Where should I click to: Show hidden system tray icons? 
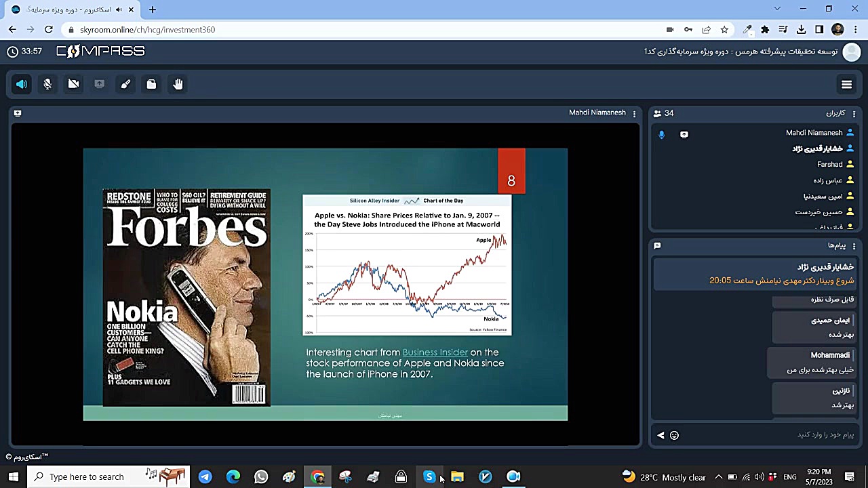[718, 476]
